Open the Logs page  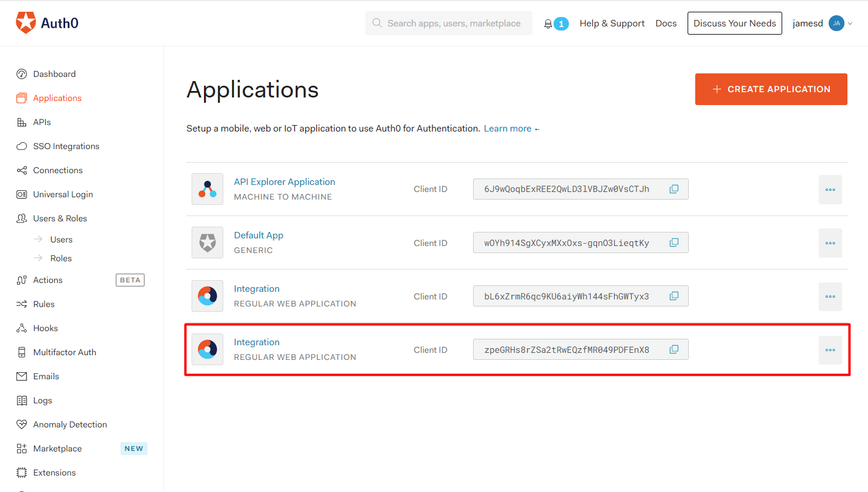click(x=42, y=400)
